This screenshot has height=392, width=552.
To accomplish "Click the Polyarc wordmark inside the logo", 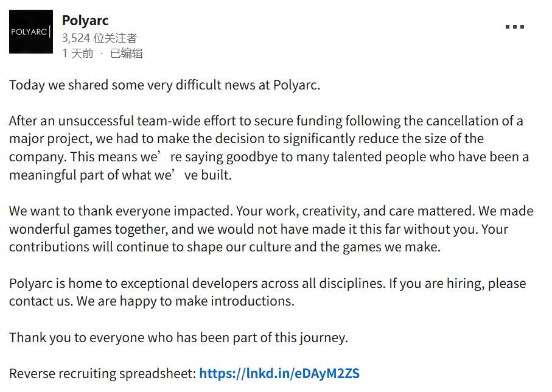I will click(30, 30).
